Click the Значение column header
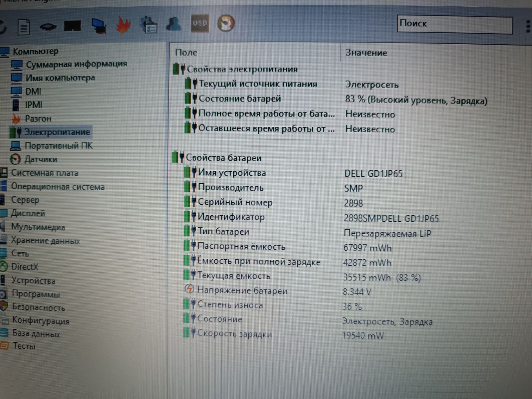Screen dimensions: 532x399 366,53
